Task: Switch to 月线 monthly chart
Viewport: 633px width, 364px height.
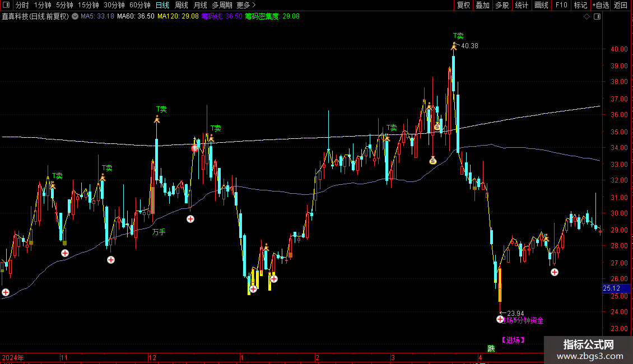Action: pos(200,5)
